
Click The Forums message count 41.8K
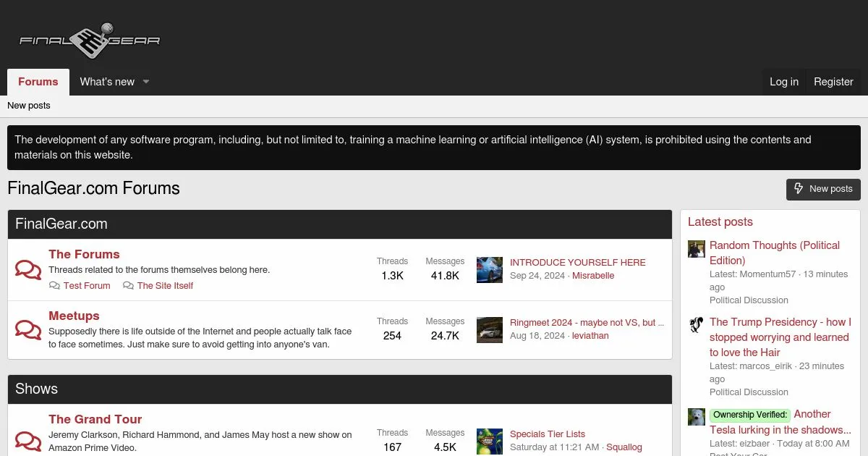pyautogui.click(x=445, y=276)
